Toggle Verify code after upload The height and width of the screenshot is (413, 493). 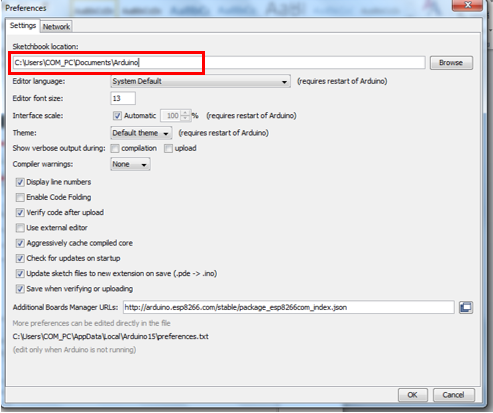point(20,212)
